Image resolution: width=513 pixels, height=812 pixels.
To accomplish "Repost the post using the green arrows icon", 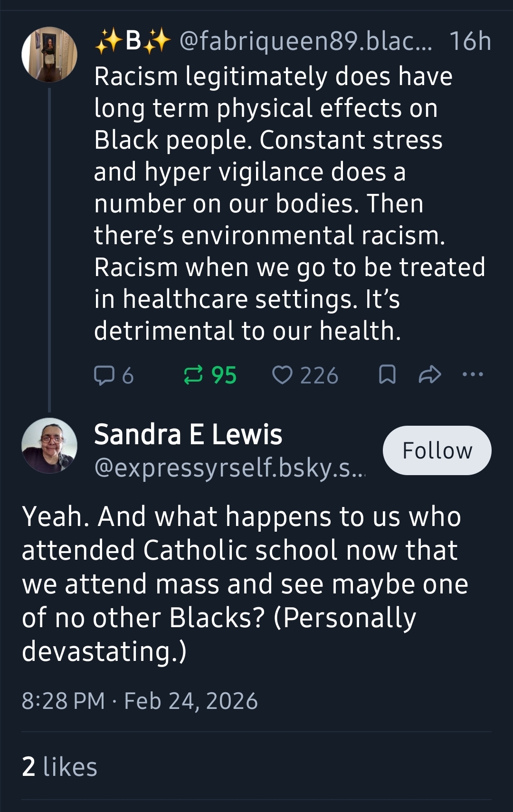I will pos(193,375).
